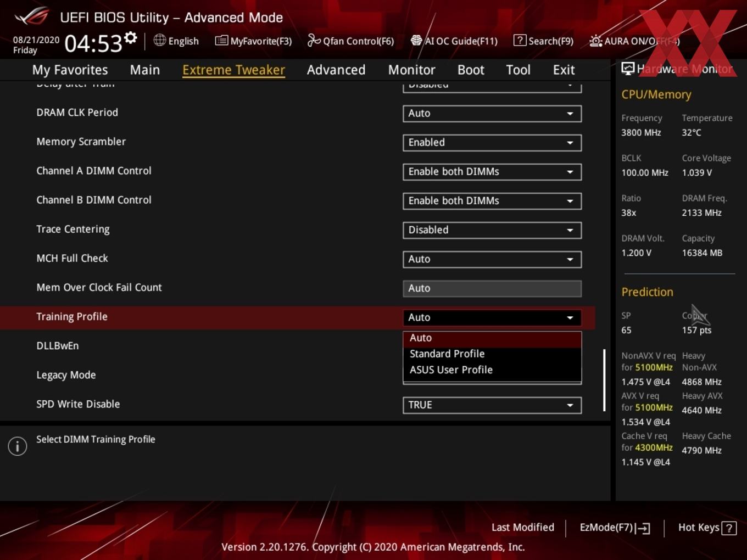Click the info icon beside help text
Image resolution: width=747 pixels, height=560 pixels.
pos(18,446)
